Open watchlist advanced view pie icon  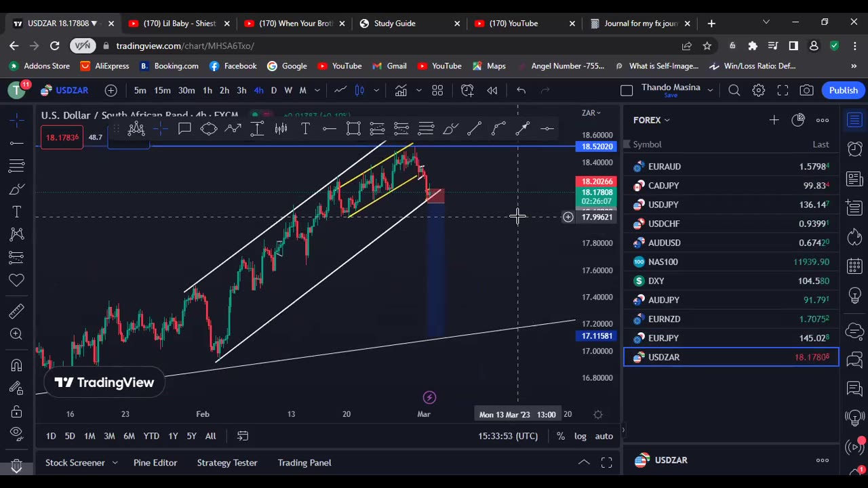coord(798,120)
